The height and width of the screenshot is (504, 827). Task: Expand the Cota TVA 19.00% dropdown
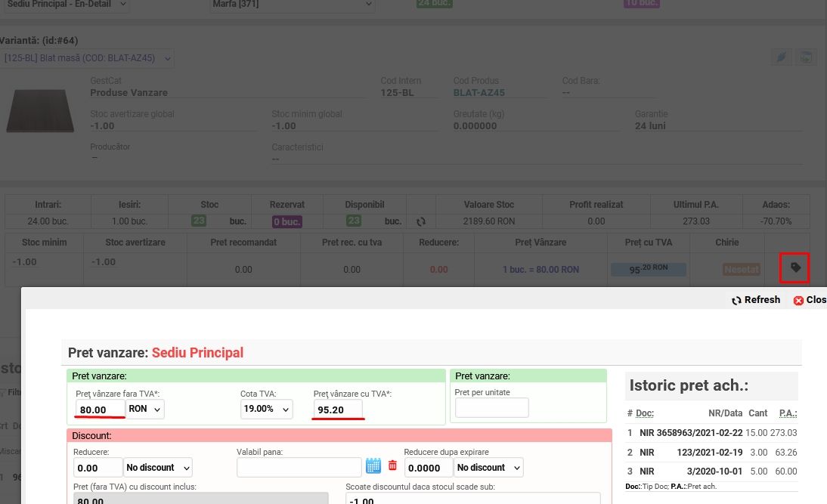(265, 410)
